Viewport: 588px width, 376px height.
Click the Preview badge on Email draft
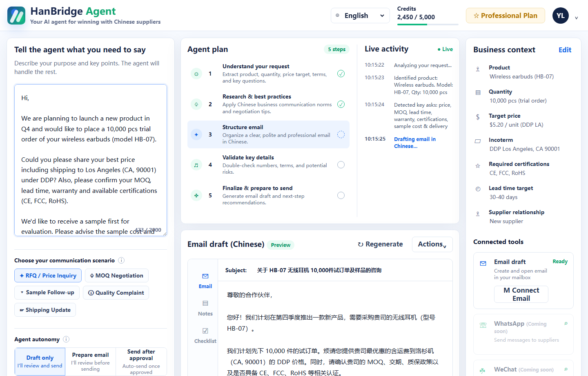pos(281,245)
